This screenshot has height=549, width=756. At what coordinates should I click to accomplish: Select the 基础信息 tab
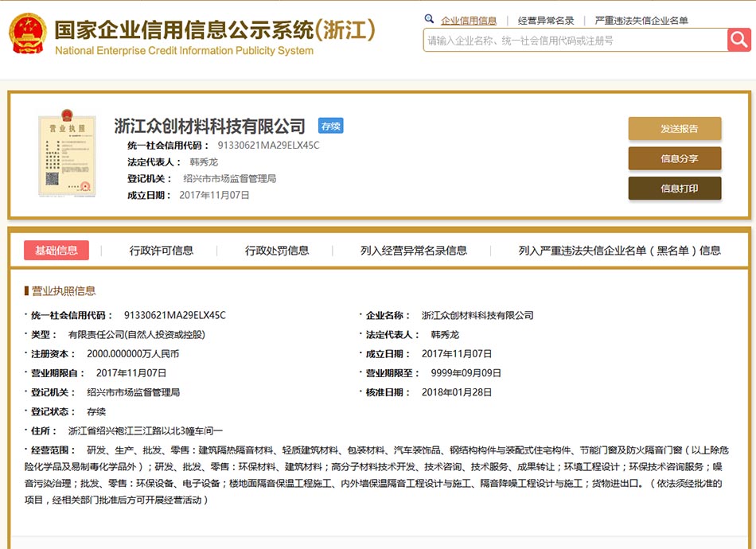tap(57, 250)
